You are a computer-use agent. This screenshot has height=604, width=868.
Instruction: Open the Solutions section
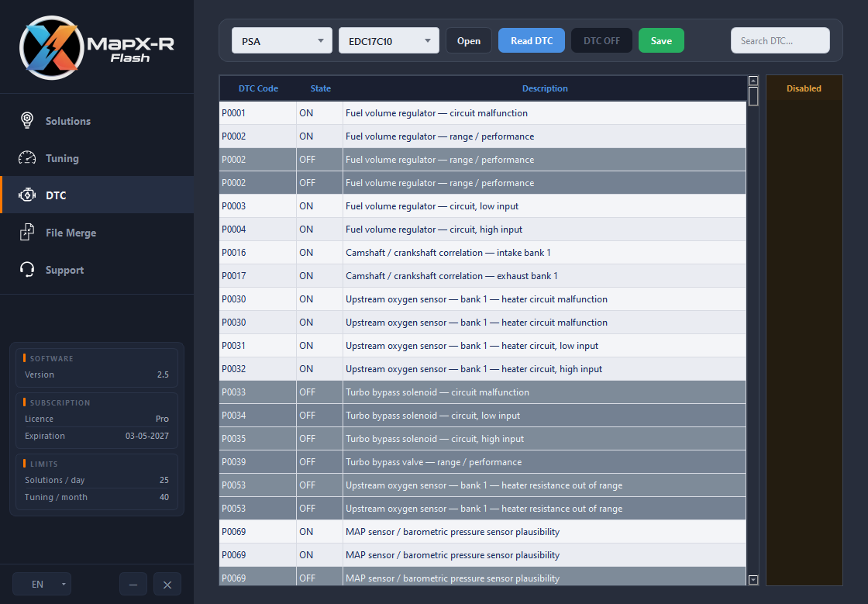[x=97, y=121]
